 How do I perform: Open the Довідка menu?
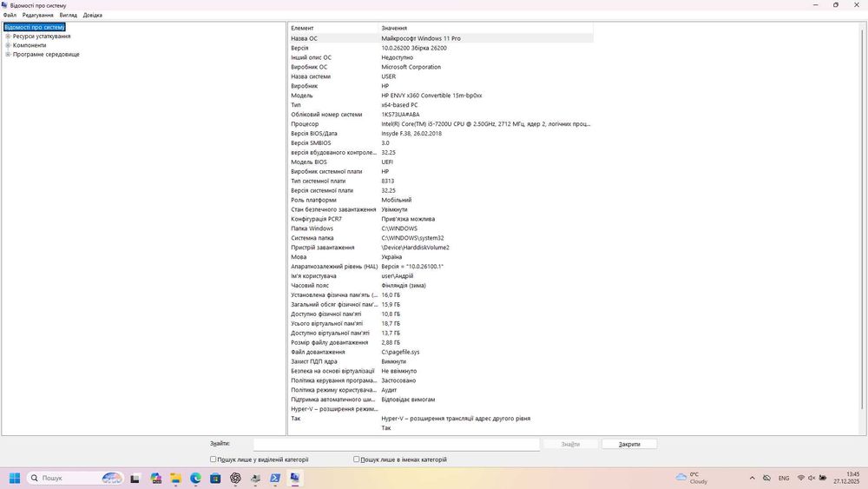click(x=93, y=15)
